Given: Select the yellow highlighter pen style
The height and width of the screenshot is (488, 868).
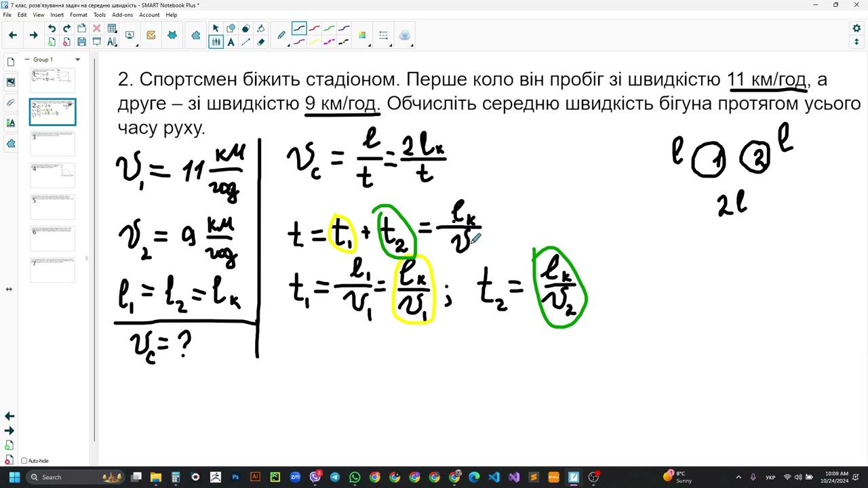Looking at the screenshot, I should coord(314,42).
